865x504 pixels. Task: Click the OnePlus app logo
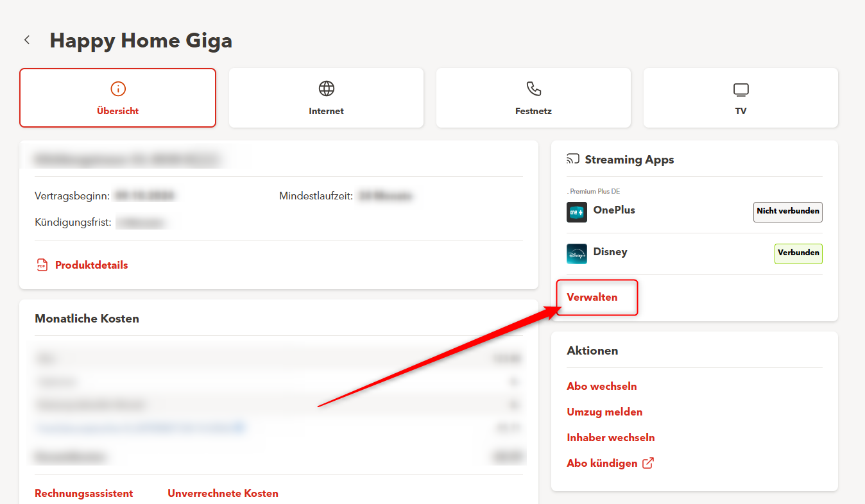pos(576,212)
